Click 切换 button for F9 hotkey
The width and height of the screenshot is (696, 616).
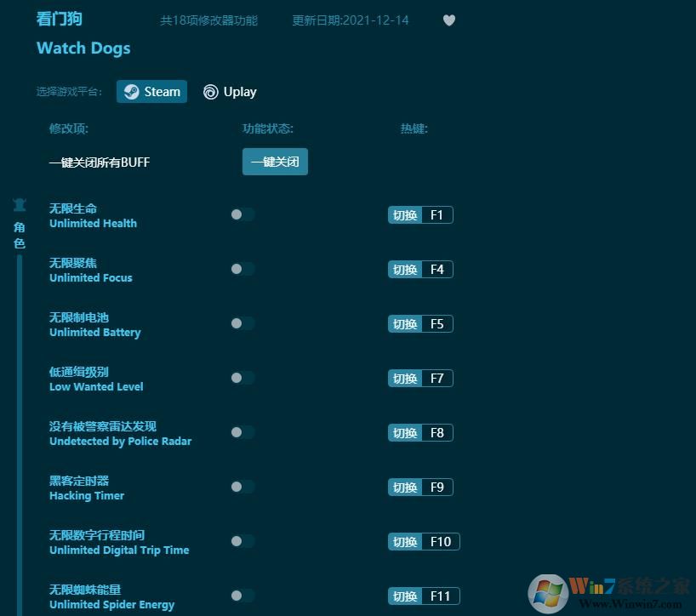[405, 488]
